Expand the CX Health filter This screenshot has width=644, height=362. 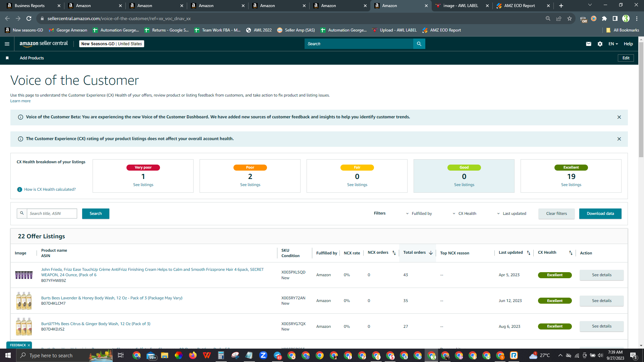[x=464, y=214]
